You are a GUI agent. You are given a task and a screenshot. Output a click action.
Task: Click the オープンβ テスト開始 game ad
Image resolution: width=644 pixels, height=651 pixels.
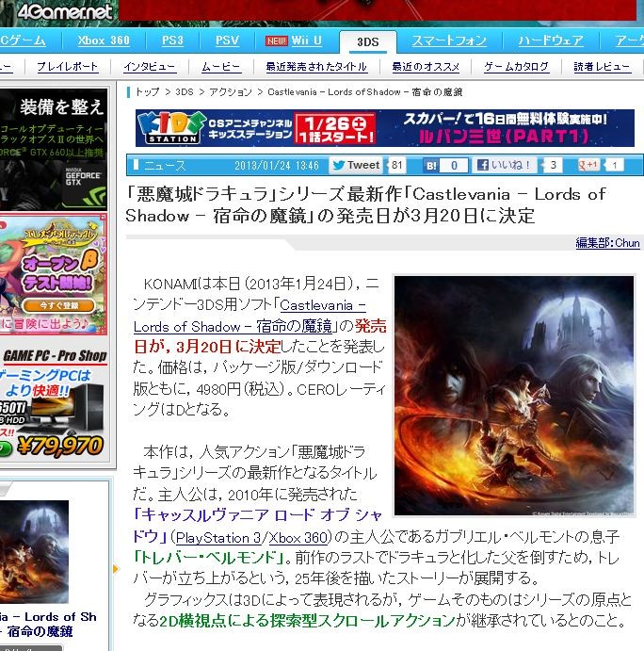coord(54,275)
